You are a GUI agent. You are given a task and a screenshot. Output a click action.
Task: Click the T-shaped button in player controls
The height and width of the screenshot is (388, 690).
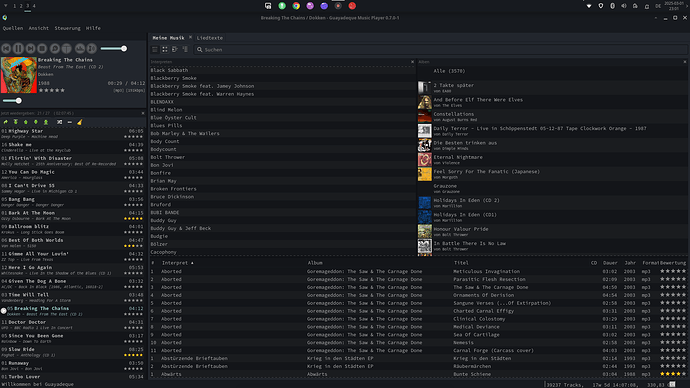(66, 48)
